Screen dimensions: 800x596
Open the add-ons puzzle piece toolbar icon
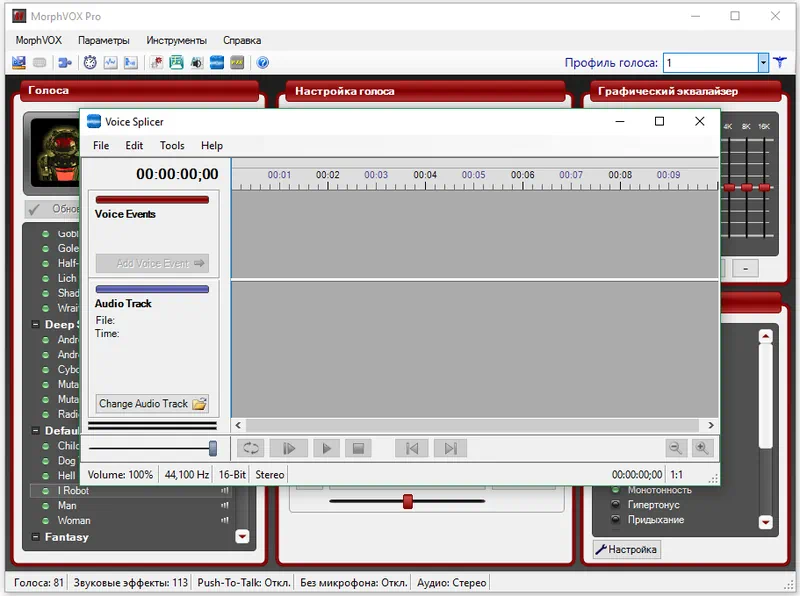click(x=65, y=63)
